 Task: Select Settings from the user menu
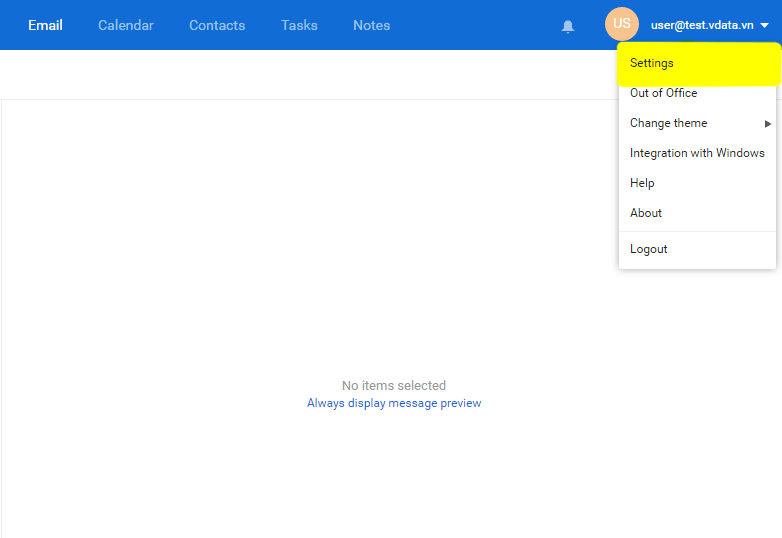point(652,63)
